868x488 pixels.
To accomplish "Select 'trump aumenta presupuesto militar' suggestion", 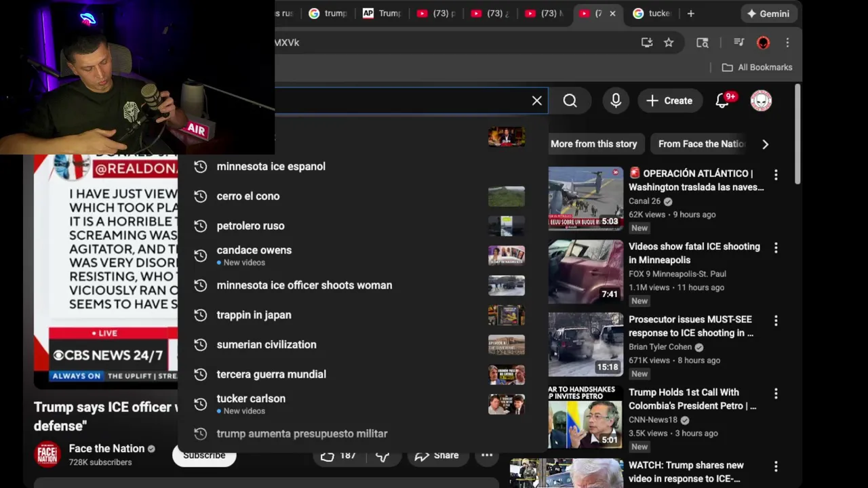I will (363, 434).
